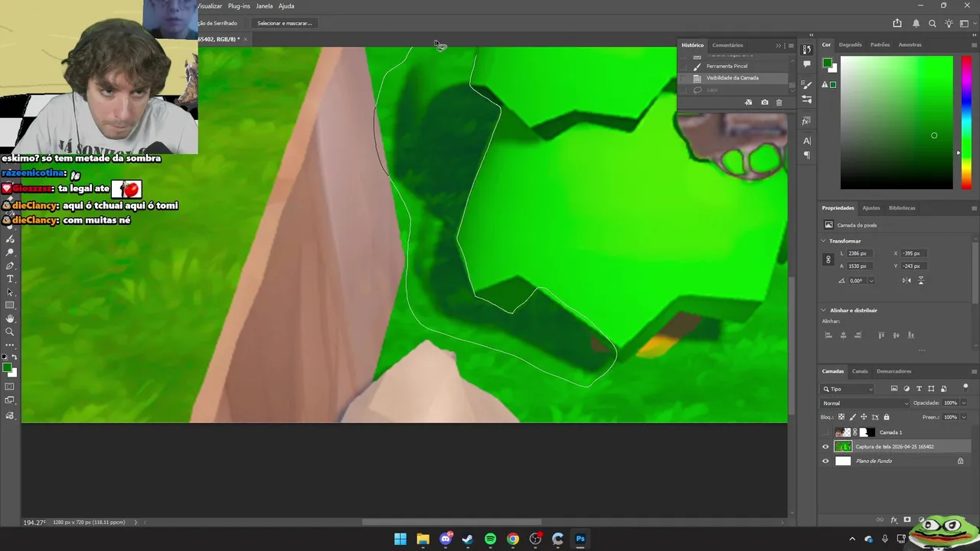Screen dimensions: 980x551
Task: Flip horizontal in Transform properties
Action: tap(906, 281)
